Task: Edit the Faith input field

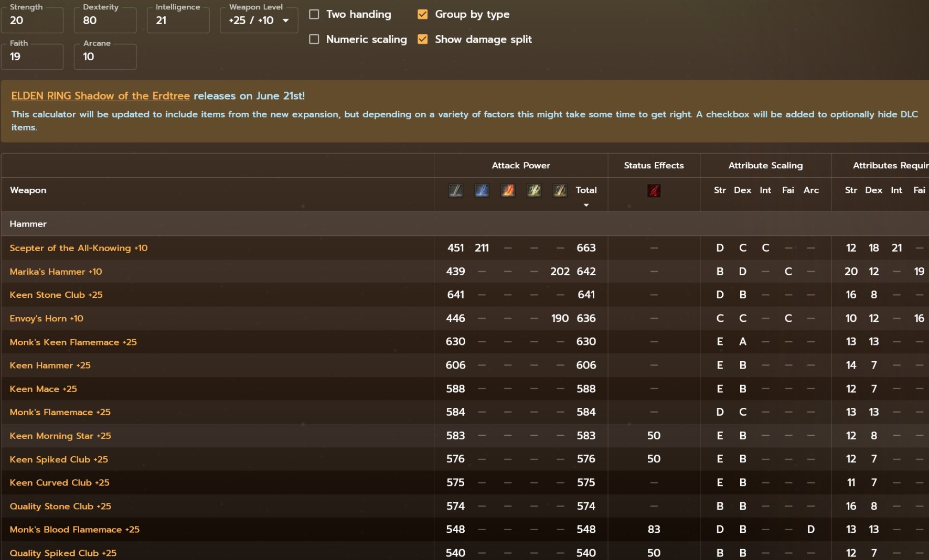Action: pyautogui.click(x=32, y=57)
